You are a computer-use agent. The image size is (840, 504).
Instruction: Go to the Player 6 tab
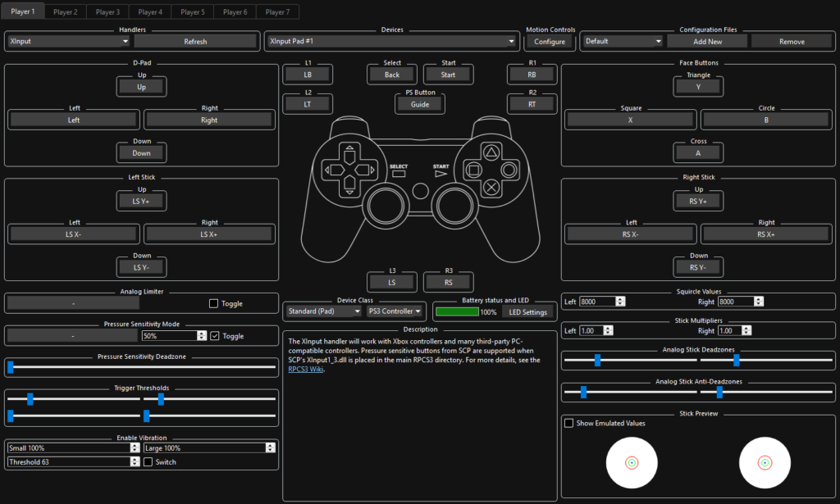[235, 11]
